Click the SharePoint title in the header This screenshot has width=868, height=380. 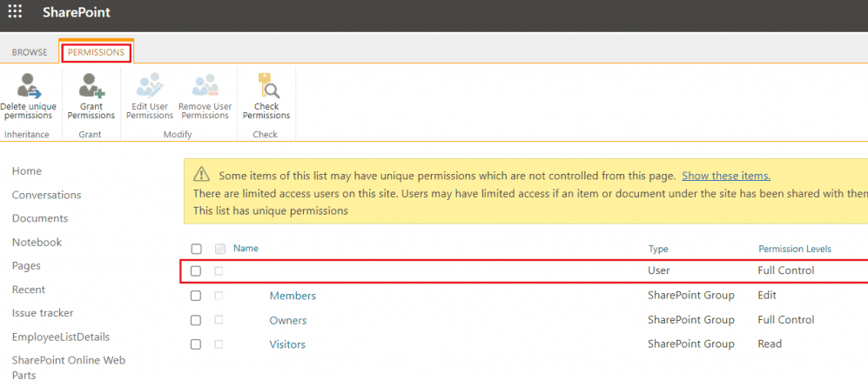(x=77, y=12)
